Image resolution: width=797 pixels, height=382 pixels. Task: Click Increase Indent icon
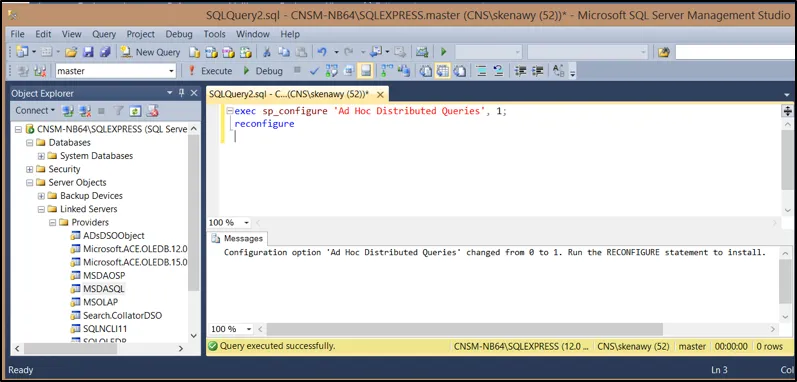[538, 71]
